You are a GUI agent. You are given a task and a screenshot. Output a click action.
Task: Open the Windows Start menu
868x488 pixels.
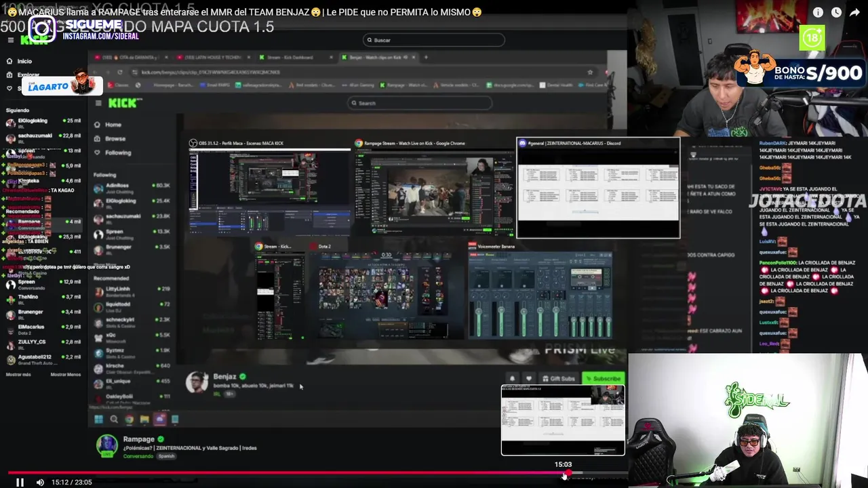click(x=98, y=420)
